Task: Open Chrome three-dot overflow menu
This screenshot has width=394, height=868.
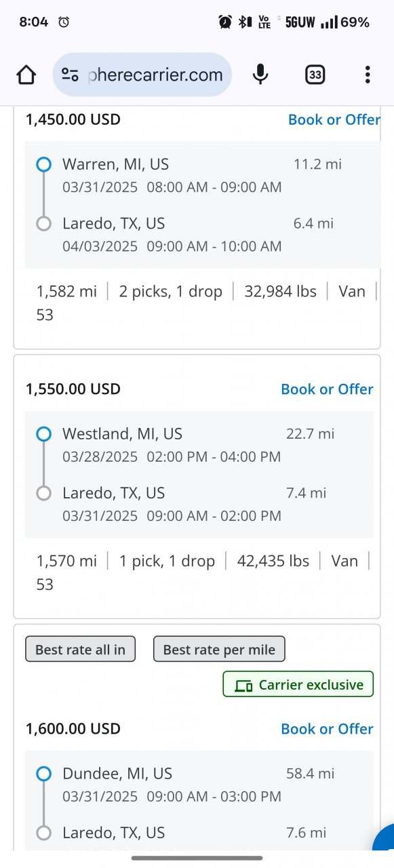Action: 367,75
